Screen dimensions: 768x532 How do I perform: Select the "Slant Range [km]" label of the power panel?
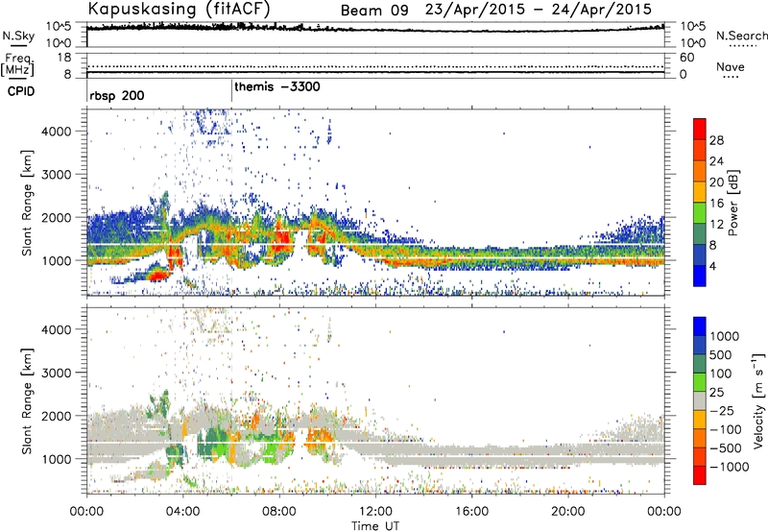pyautogui.click(x=27, y=203)
